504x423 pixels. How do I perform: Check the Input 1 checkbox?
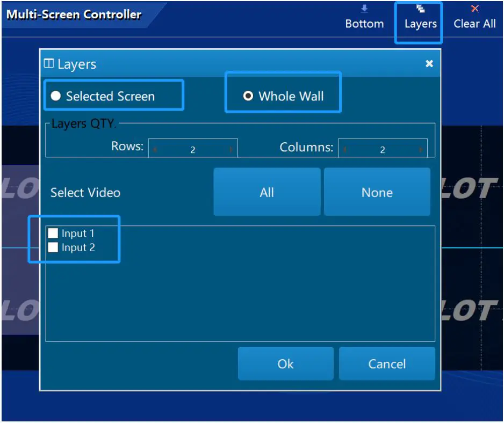click(53, 233)
